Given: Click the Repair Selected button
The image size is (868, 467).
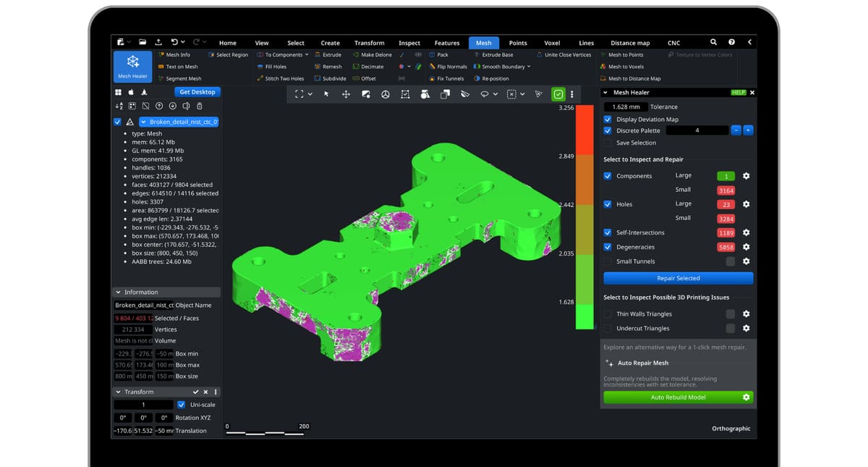Looking at the screenshot, I should [x=678, y=278].
